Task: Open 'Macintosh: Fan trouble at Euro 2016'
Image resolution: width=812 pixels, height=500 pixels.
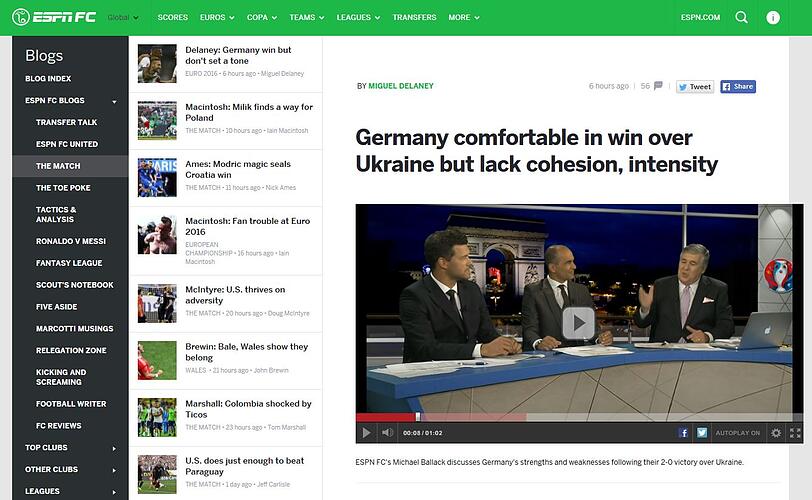Action: click(x=248, y=226)
